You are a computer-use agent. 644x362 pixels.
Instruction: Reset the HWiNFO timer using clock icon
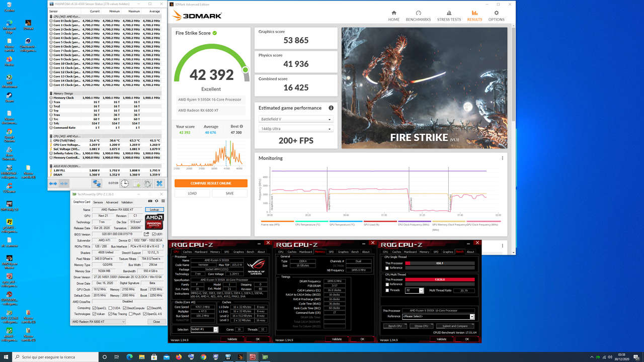coord(124,183)
